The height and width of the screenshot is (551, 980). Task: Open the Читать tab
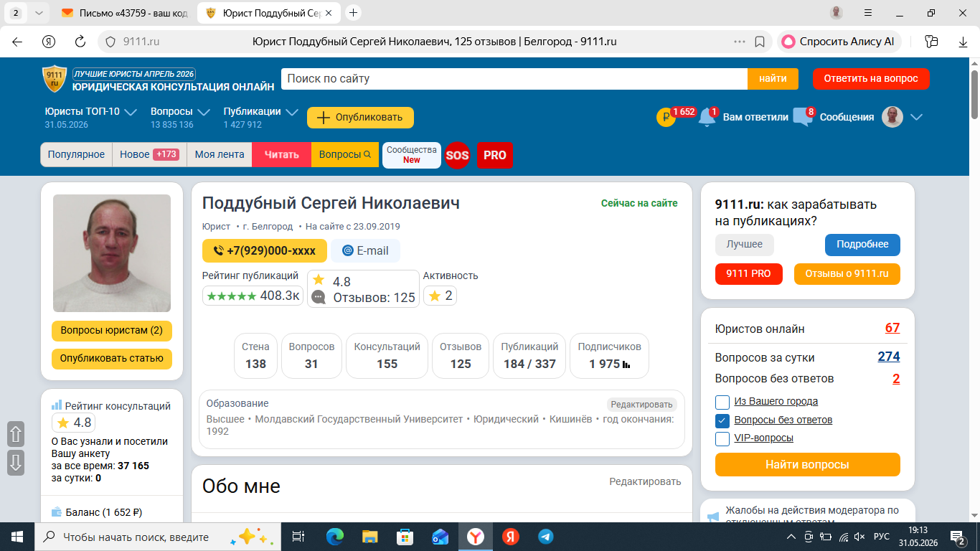pos(281,154)
